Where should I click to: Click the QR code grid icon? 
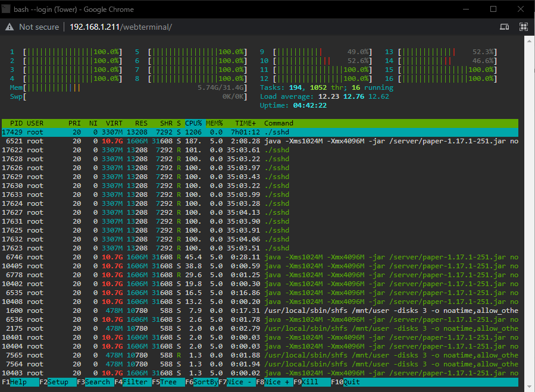524,27
